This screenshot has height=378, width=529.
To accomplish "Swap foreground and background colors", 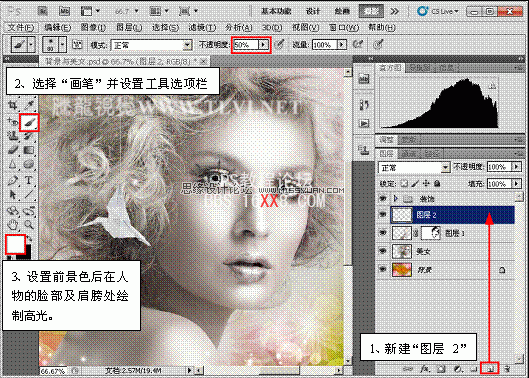I will [x=29, y=239].
